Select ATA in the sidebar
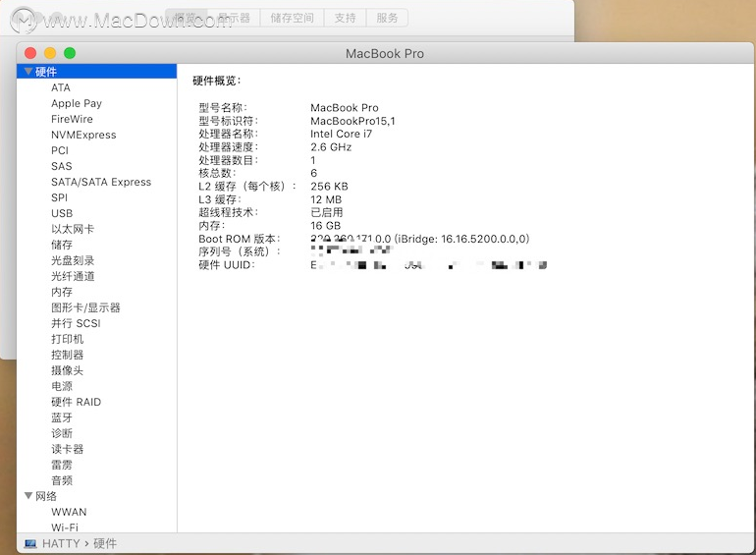 tap(61, 87)
